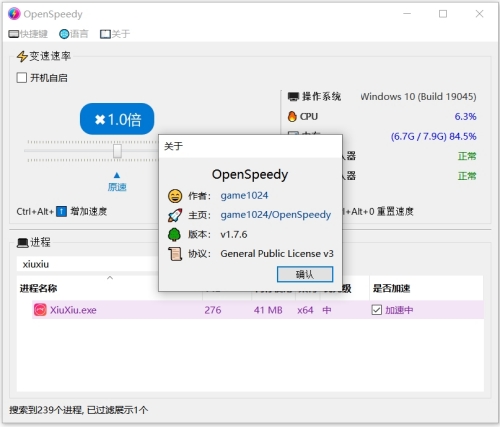Enable the 开机自启 checkbox

[22, 78]
